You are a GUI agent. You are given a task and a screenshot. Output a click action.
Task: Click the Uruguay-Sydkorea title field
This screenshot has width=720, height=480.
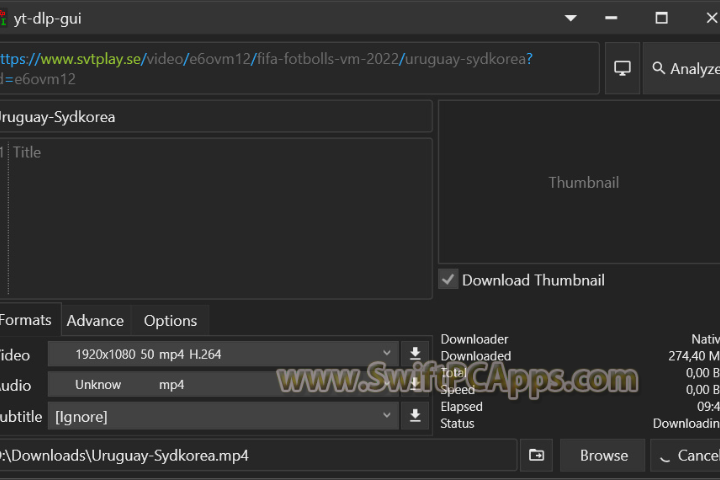click(215, 117)
